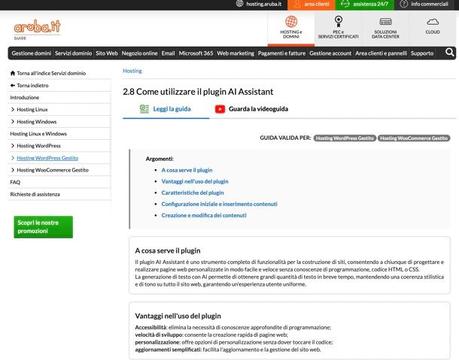This screenshot has height=364, width=459.
Task: Click the YouTube videoguida icon
Action: [x=220, y=109]
